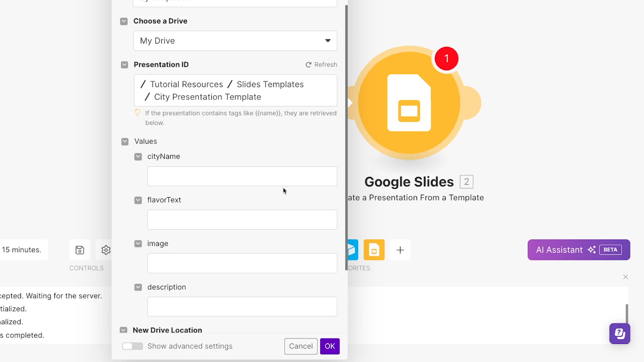644x362 pixels.
Task: Click the description input field
Action: click(242, 306)
